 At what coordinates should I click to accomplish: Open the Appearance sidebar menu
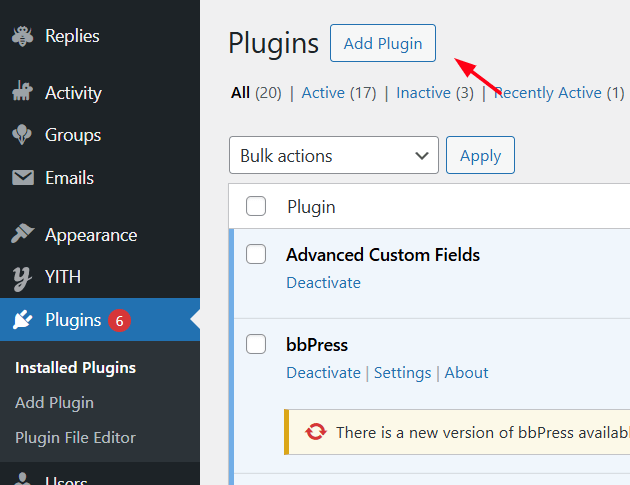pyautogui.click(x=100, y=235)
